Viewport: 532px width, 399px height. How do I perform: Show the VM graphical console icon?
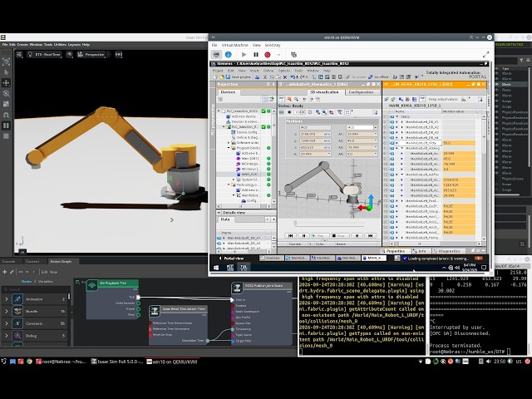(216, 55)
